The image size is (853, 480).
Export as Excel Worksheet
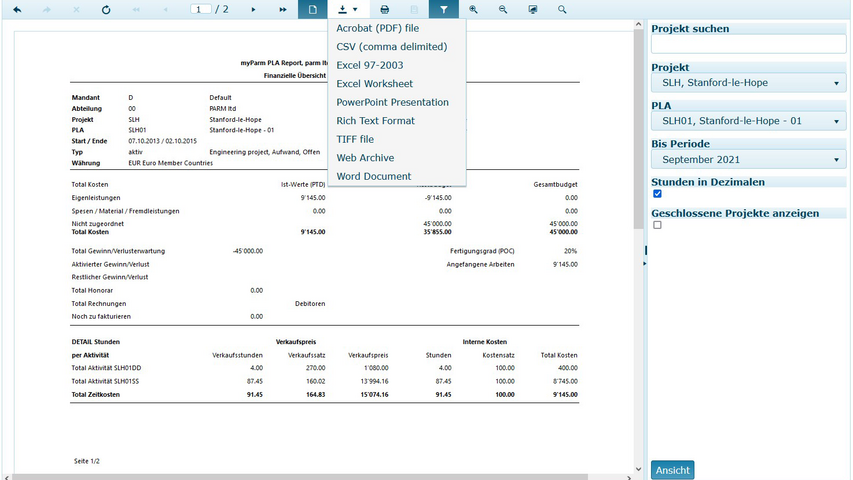(374, 84)
